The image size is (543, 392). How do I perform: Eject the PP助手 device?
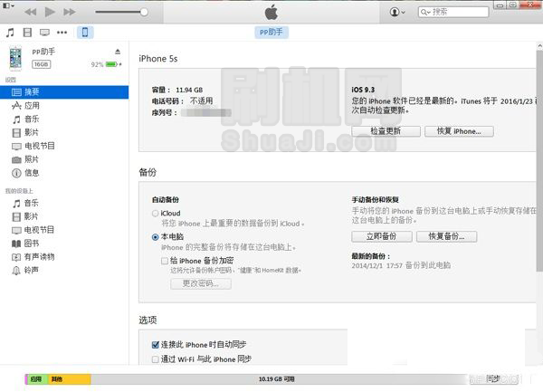tap(118, 52)
